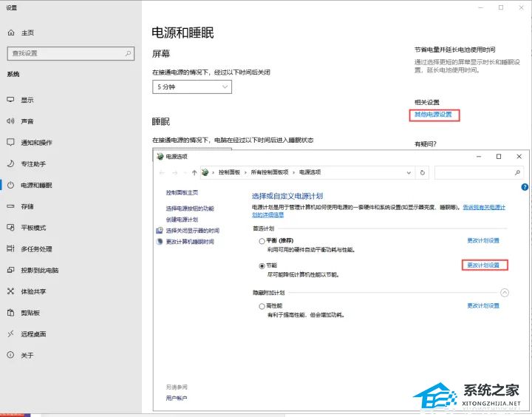Open Change plan settings for 高性能 plan
This screenshot has width=532, height=417.
(483, 305)
